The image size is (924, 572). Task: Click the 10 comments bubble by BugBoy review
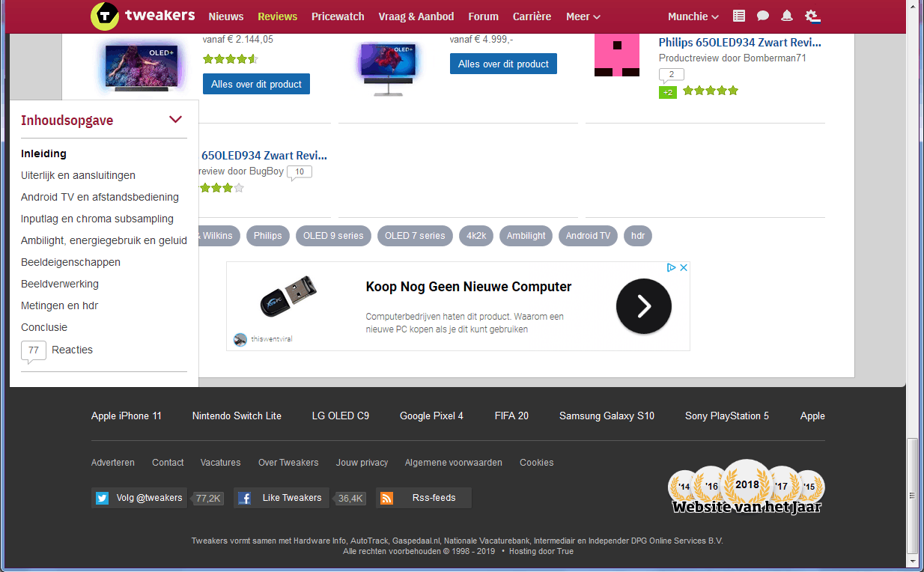300,172
